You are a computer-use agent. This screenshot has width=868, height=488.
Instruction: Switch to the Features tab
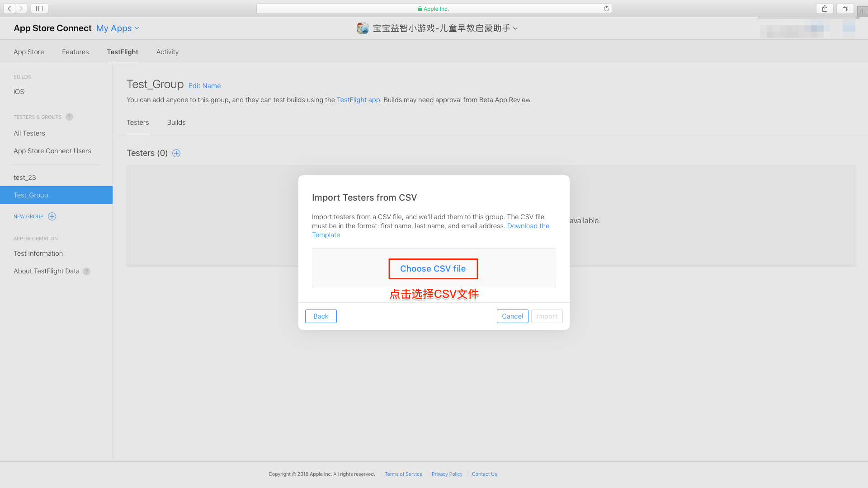click(x=75, y=52)
